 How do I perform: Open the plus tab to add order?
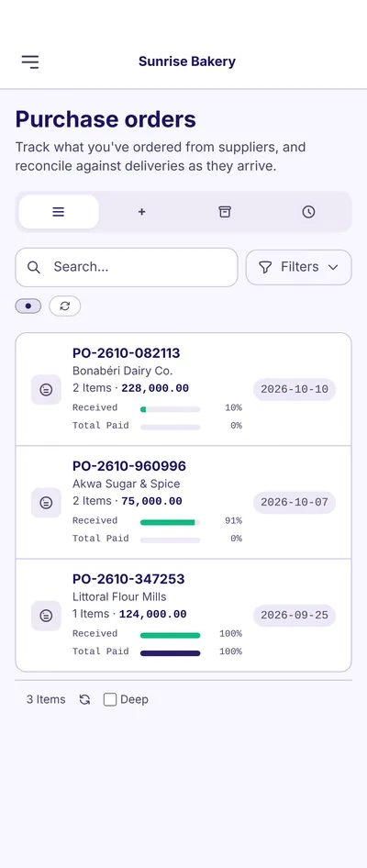141,211
